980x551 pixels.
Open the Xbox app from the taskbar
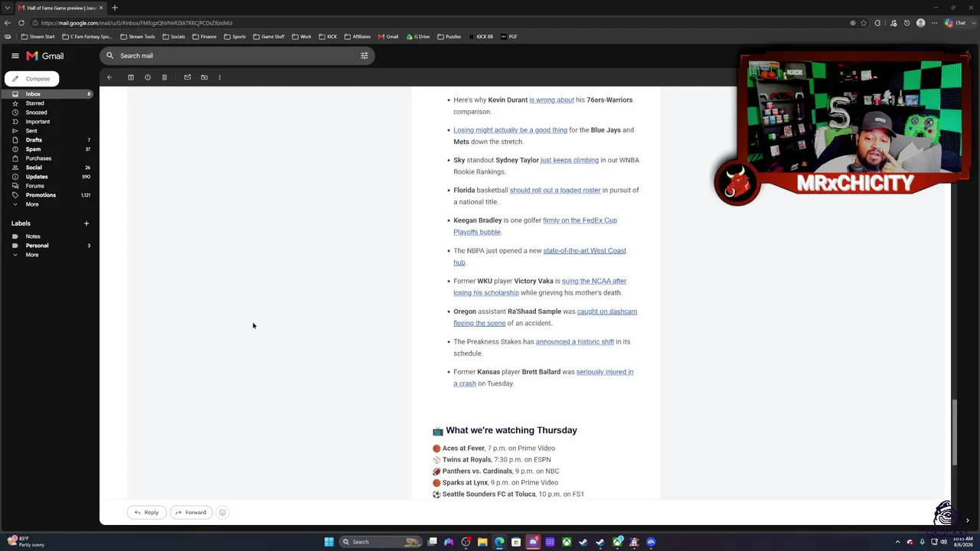coord(567,542)
